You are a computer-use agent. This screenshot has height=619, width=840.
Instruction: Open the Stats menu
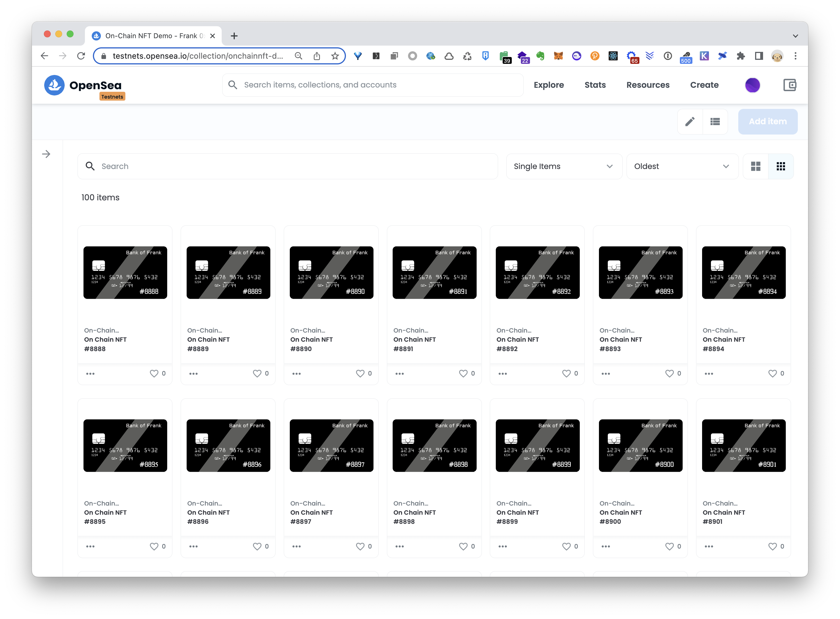coord(595,85)
